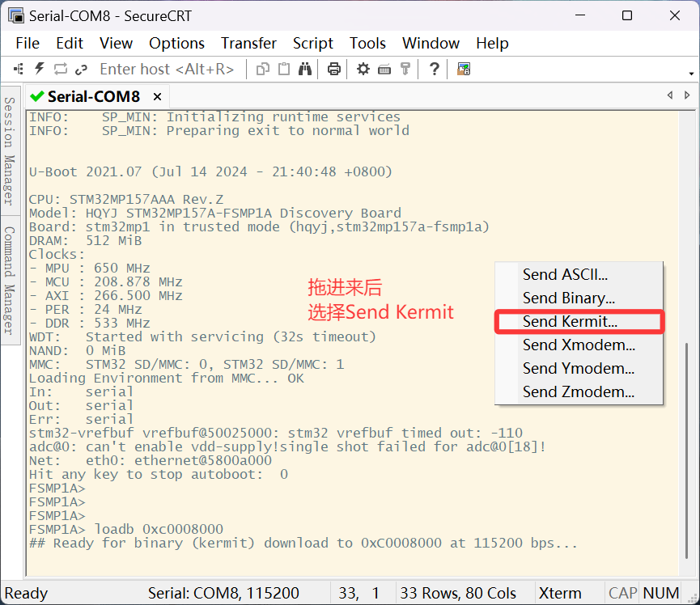Click the terminal vertical scrollbar thumb

click(x=686, y=451)
